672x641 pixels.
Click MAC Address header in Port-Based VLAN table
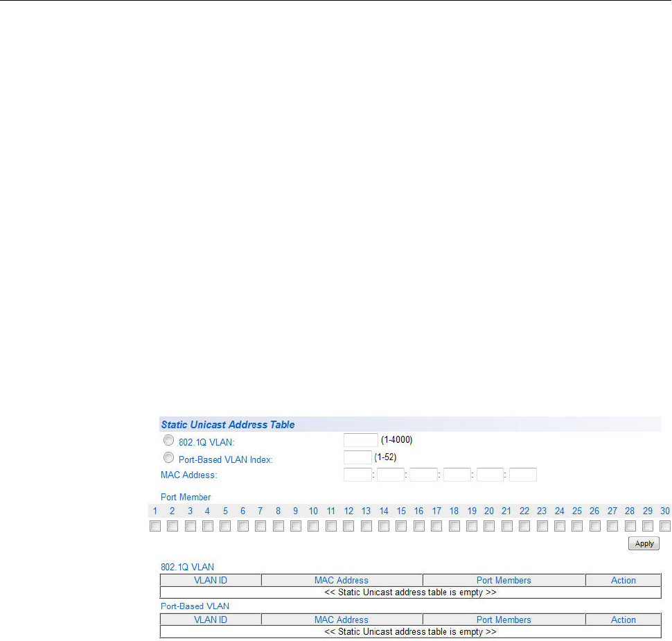[x=342, y=620]
